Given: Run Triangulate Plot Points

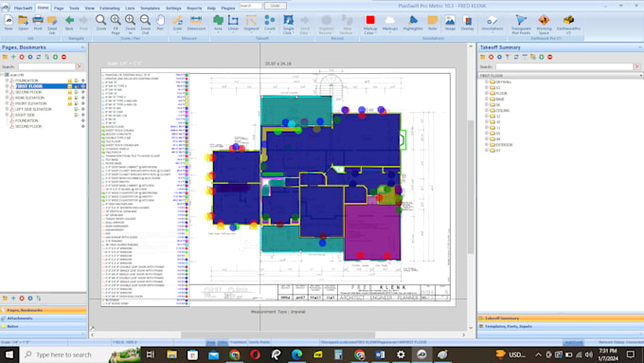Looking at the screenshot, I should coord(521,24).
